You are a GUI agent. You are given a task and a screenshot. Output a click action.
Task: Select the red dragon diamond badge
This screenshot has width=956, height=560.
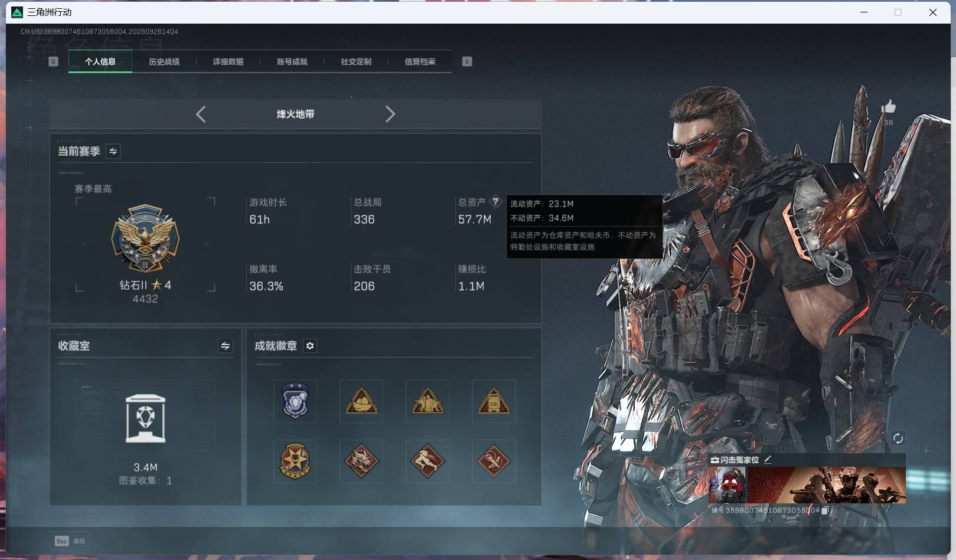click(x=361, y=461)
